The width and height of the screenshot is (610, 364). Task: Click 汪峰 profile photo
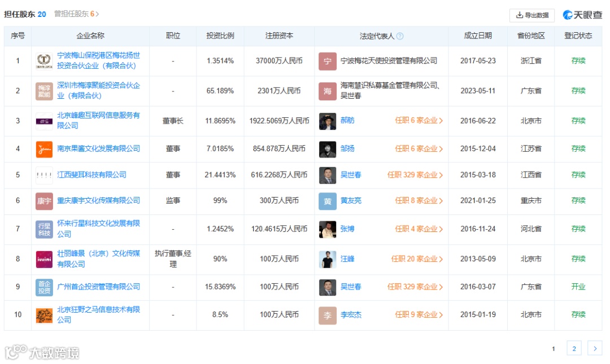328,259
